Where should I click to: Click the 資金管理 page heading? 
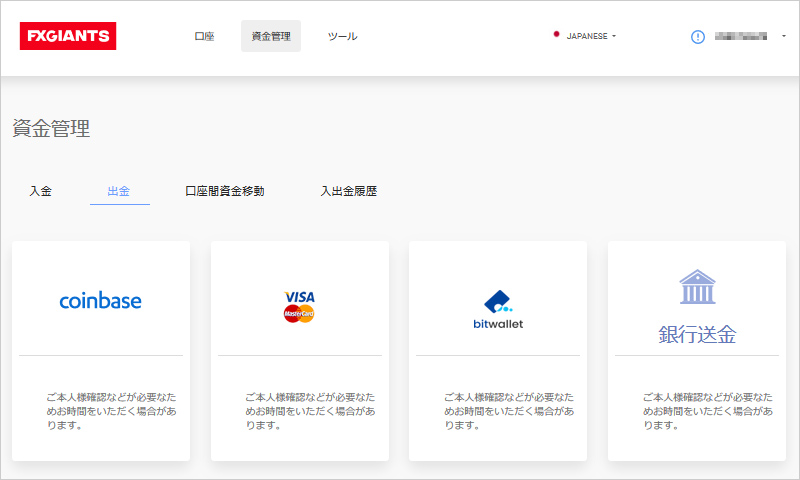(x=51, y=129)
